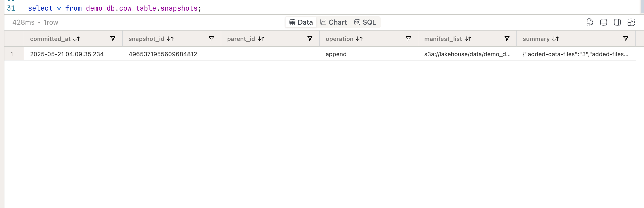Open filter for operation column
The image size is (644, 208).
(x=408, y=38)
